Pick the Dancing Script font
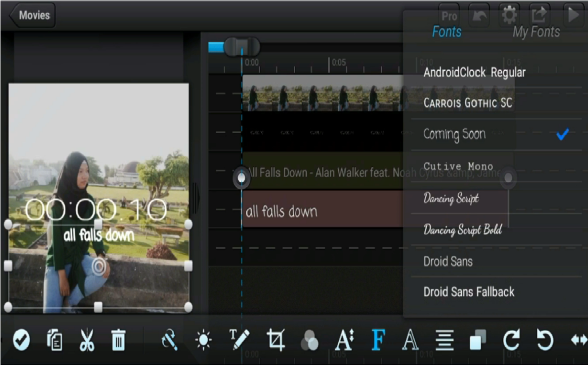This screenshot has height=368, width=588. (x=496, y=198)
